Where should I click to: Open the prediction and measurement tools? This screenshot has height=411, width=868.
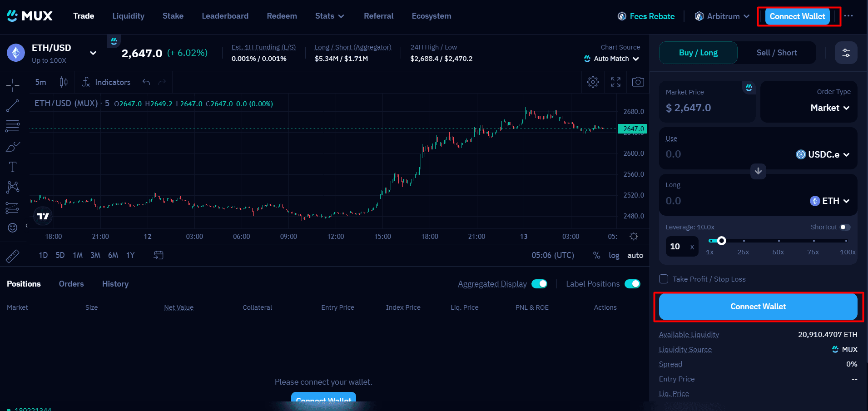pyautogui.click(x=13, y=208)
